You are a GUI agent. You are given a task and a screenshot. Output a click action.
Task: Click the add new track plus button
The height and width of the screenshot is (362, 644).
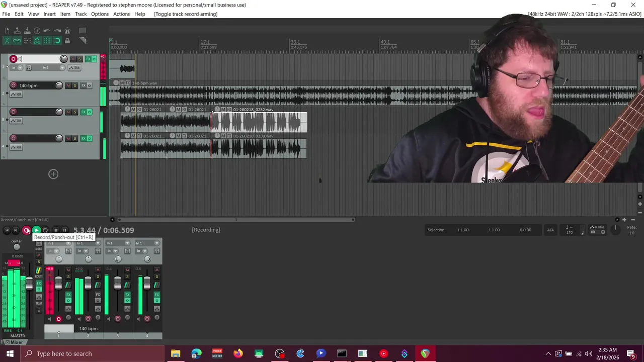(x=53, y=174)
